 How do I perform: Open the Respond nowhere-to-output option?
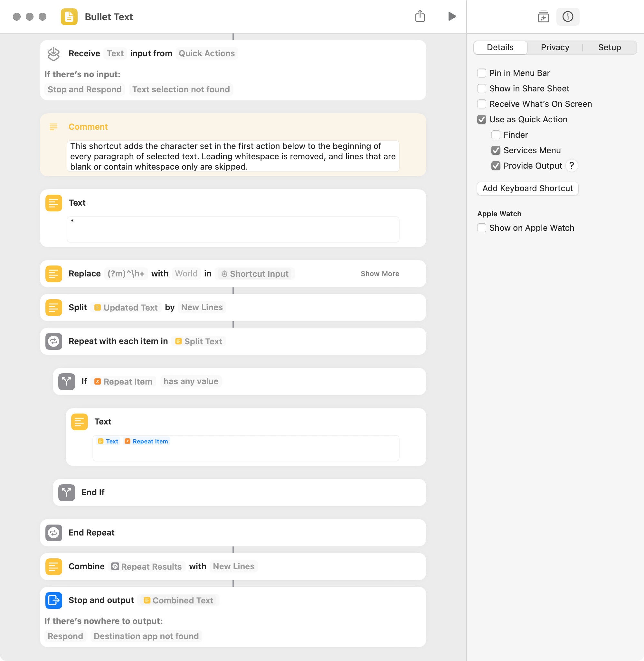coord(65,636)
